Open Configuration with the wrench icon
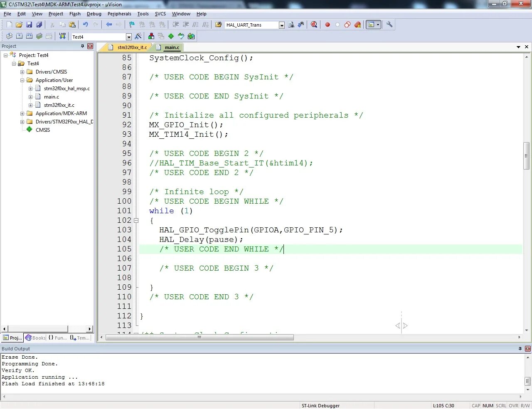This screenshot has height=409, width=532. [x=389, y=25]
